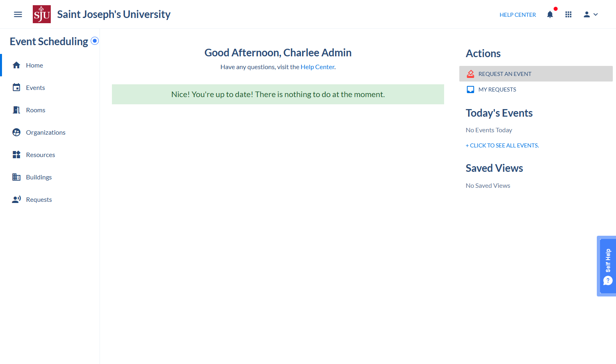Follow the Help Center link under greeting
Image resolution: width=616 pixels, height=364 pixels.
(x=317, y=67)
